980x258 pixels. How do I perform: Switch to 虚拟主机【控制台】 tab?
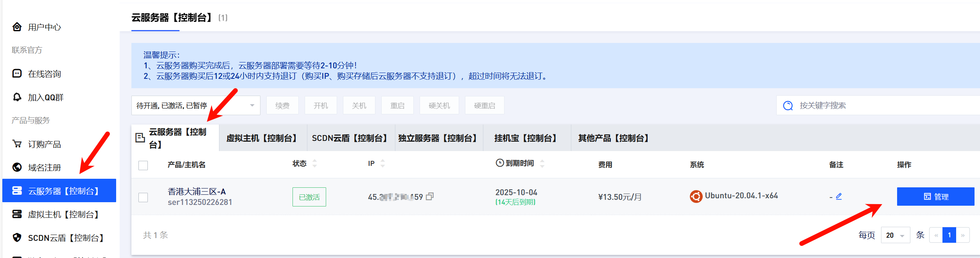(x=263, y=138)
